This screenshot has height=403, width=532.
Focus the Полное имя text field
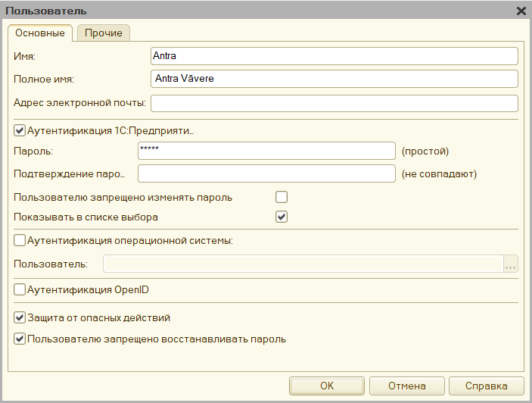pos(334,79)
